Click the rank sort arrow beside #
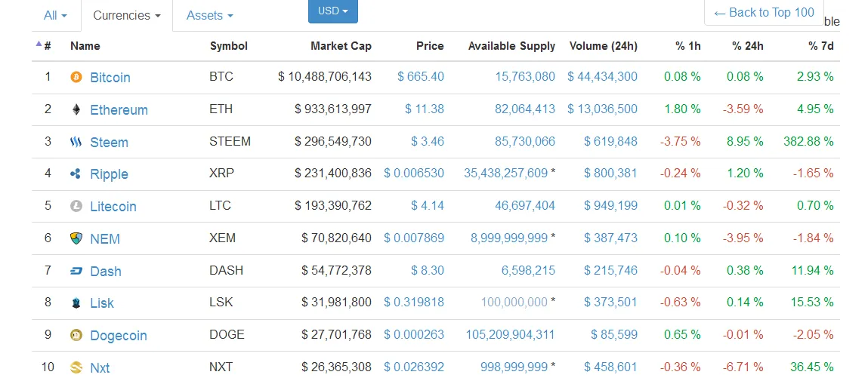Viewport: 868px width, 381px height. 39,44
